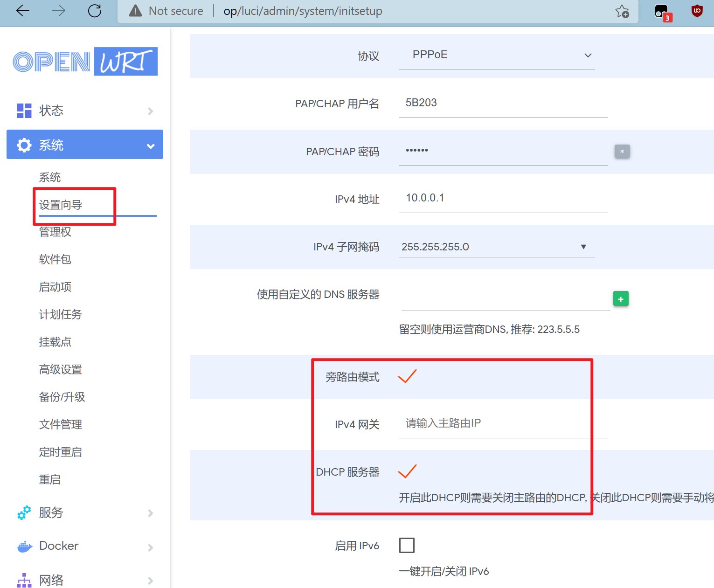Click the PAP/CHAP 用户名 field
Viewport: 714px width, 588px height.
504,103
